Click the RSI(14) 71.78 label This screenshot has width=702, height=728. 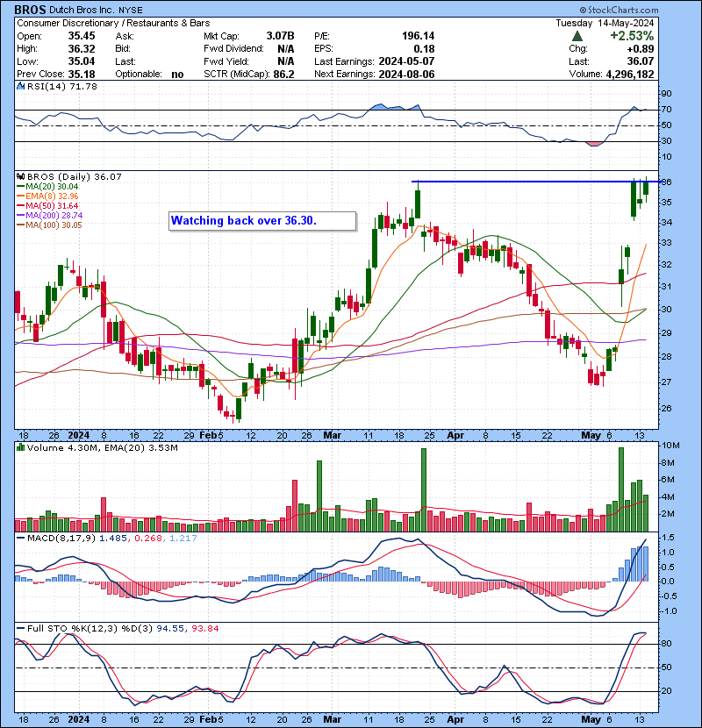[x=61, y=86]
